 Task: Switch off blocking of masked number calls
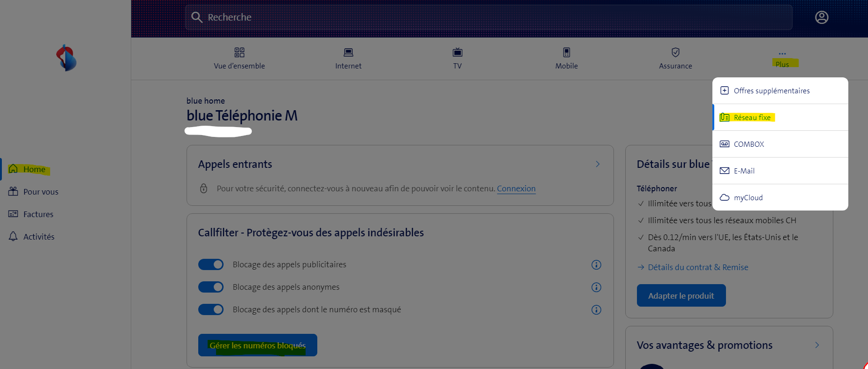(211, 309)
